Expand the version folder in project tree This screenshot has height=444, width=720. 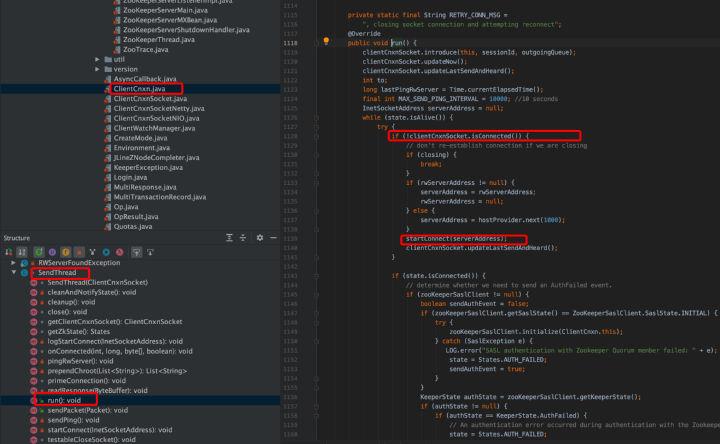pyautogui.click(x=97, y=69)
